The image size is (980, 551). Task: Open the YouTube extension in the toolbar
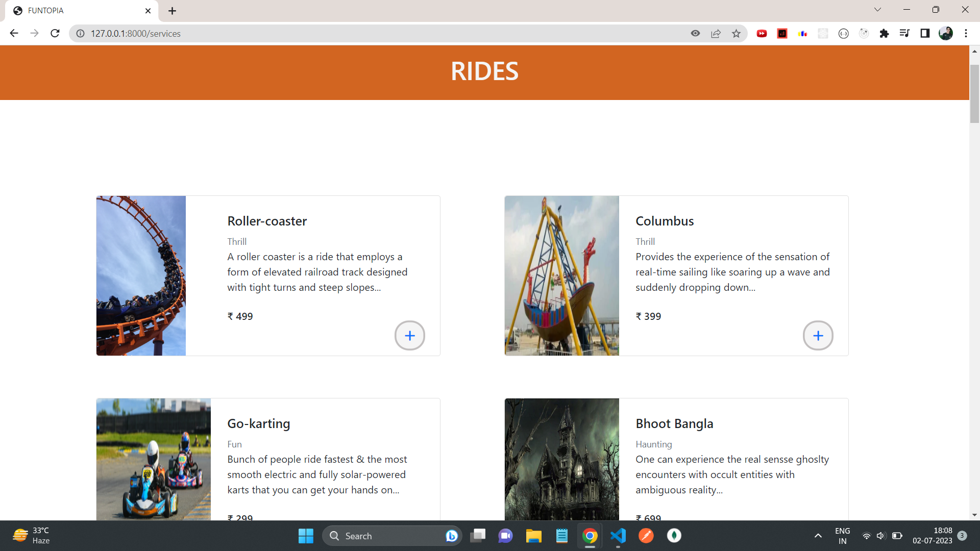[x=762, y=33]
